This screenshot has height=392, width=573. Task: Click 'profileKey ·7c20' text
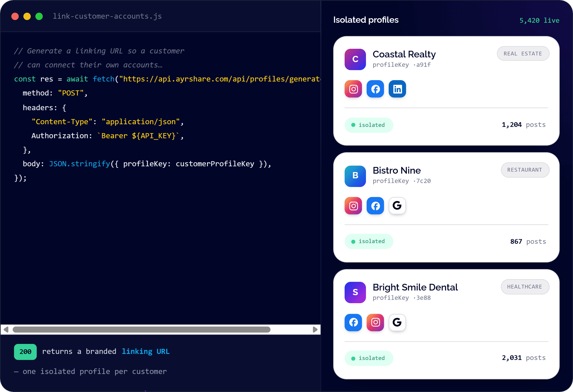tap(402, 181)
